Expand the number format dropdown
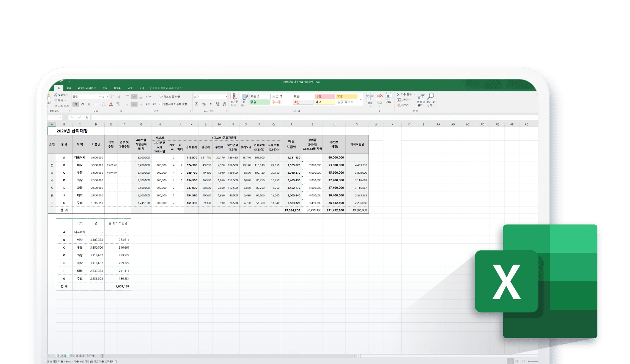Image resolution: width=630 pixels, height=364 pixels. (x=227, y=97)
